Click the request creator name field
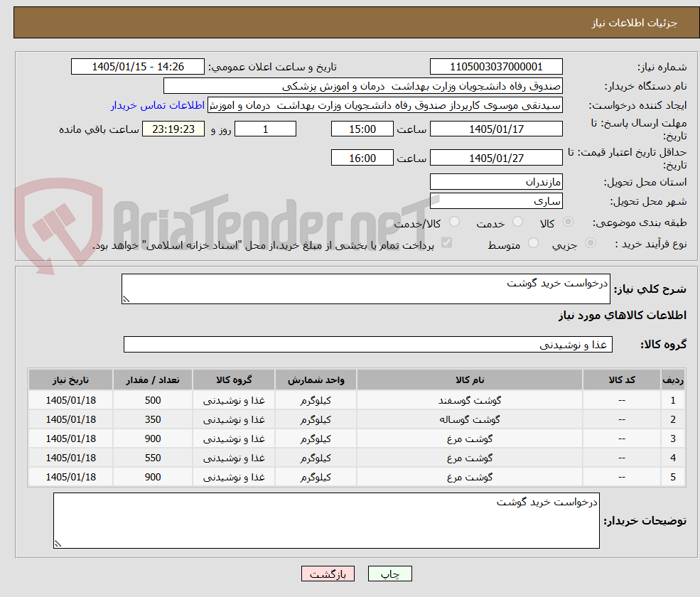The width and height of the screenshot is (700, 597). click(384, 105)
